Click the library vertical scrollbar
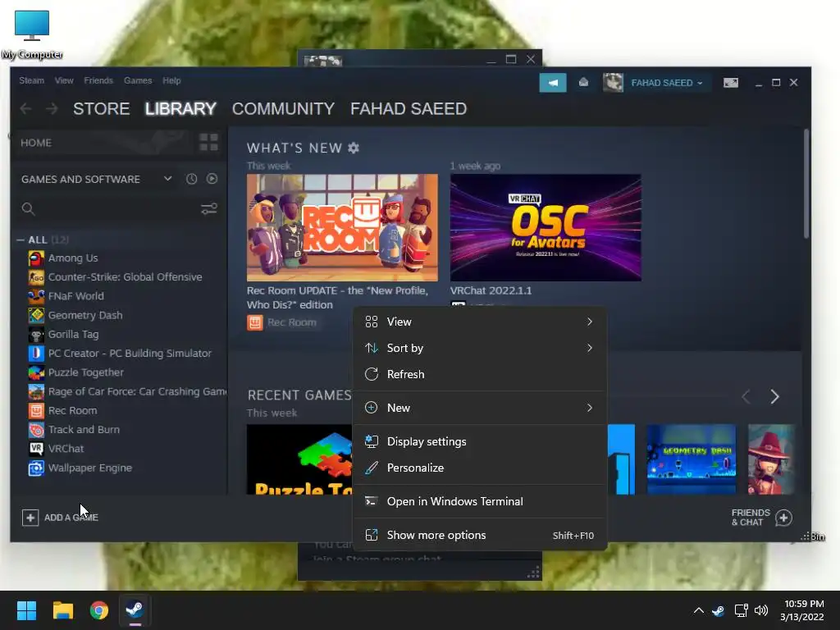Screen dimensions: 840x630 pos(806,184)
